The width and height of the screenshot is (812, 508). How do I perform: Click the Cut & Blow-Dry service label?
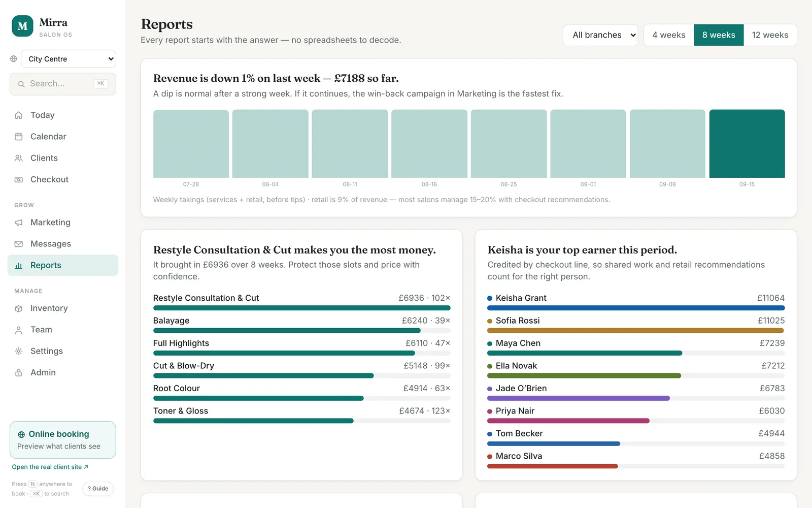pos(184,366)
